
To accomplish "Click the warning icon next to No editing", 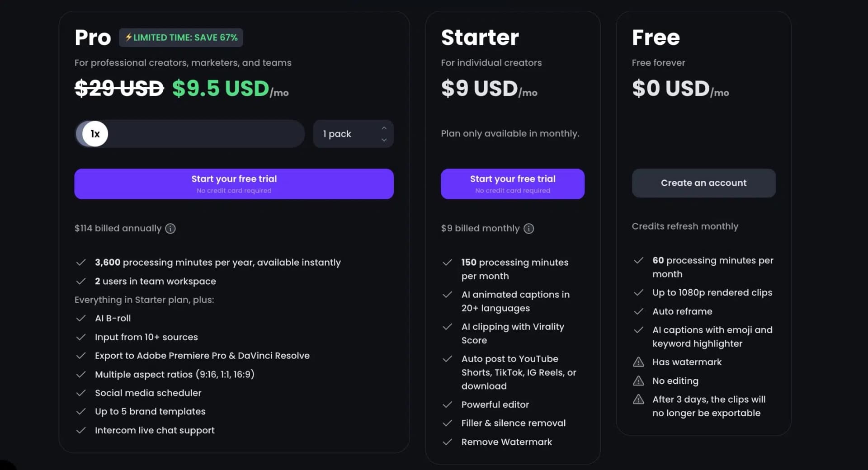I will pos(639,381).
